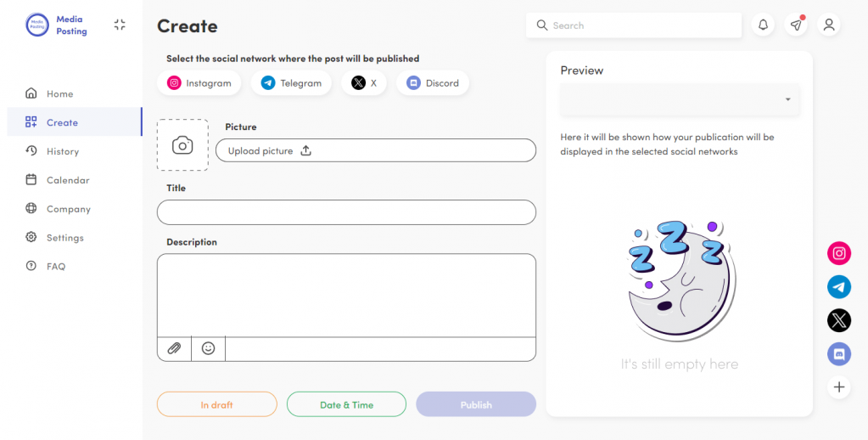
Task: Expand the Preview network dropdown
Action: (679, 99)
